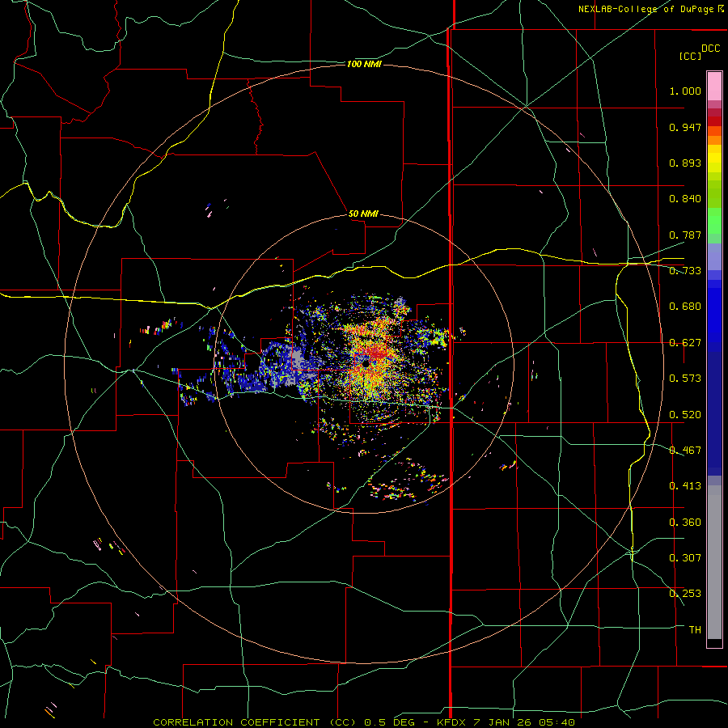Select the 0.893 legend value
The height and width of the screenshot is (728, 728).
tap(685, 163)
